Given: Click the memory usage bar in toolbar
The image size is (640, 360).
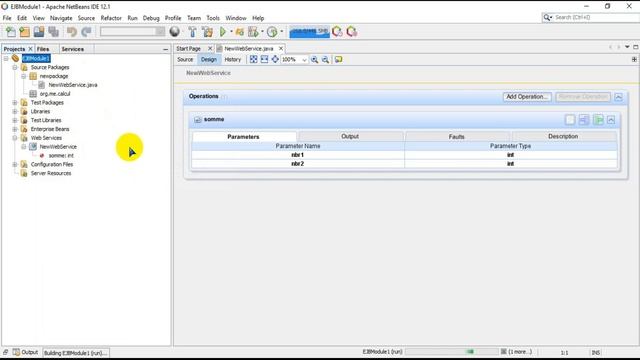Looking at the screenshot, I should (309, 32).
